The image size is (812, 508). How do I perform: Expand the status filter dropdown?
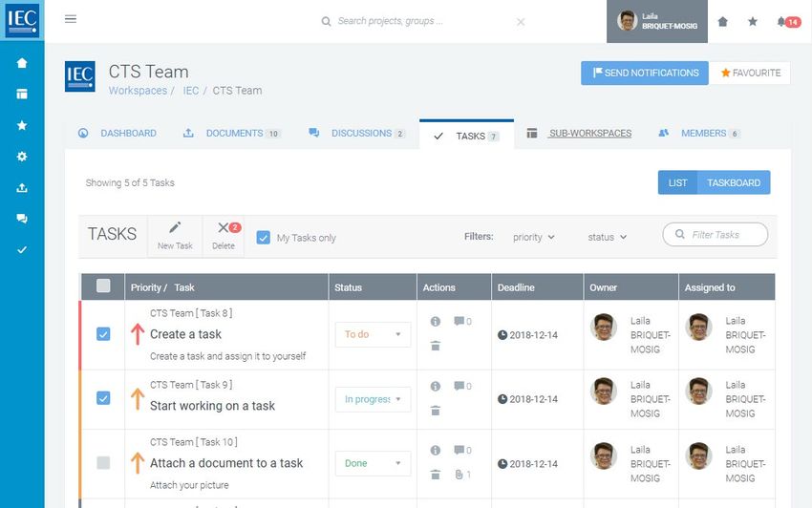pyautogui.click(x=608, y=237)
